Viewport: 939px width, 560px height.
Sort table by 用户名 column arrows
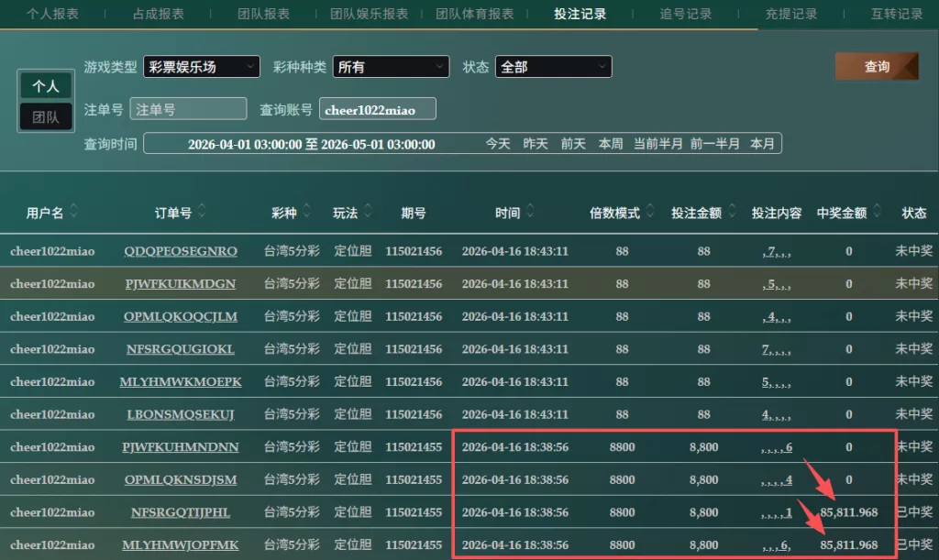73,213
